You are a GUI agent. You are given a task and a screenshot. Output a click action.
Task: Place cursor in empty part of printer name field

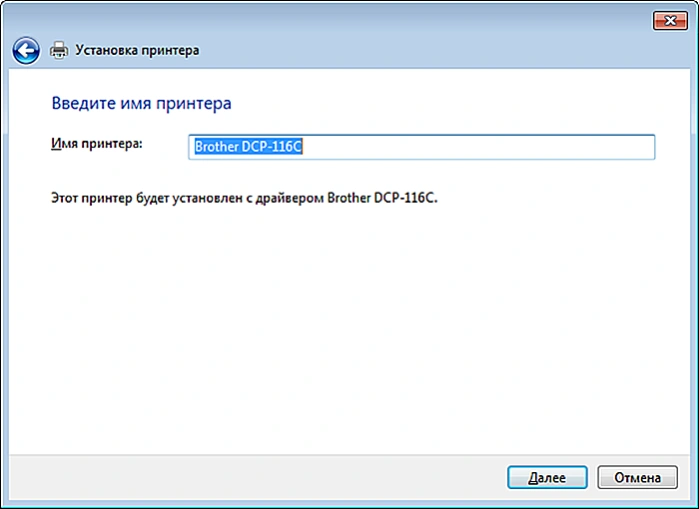477,147
